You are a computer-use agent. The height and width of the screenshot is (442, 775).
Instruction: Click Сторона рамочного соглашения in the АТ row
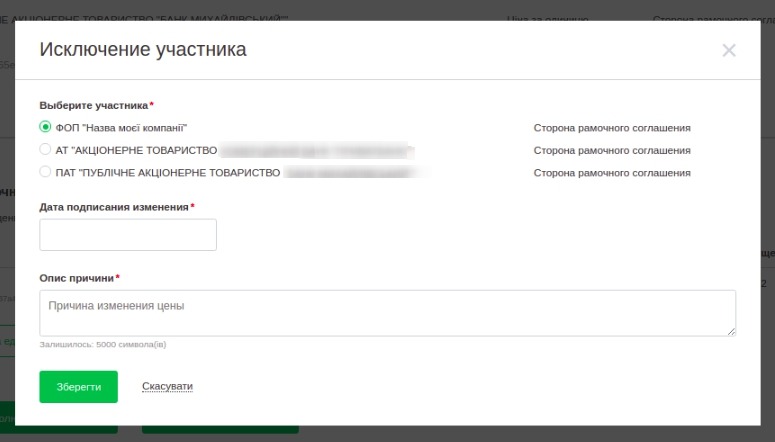click(612, 150)
